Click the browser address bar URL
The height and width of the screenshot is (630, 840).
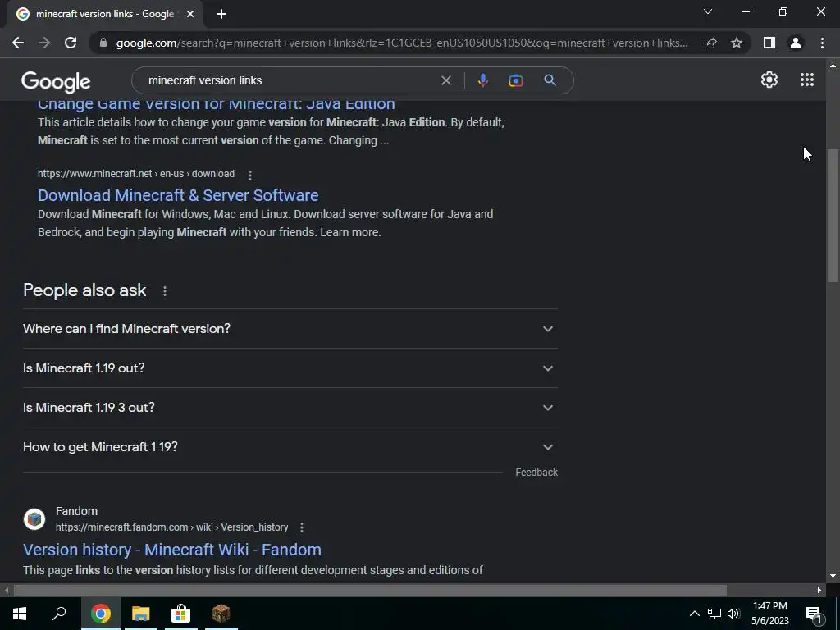click(x=402, y=43)
